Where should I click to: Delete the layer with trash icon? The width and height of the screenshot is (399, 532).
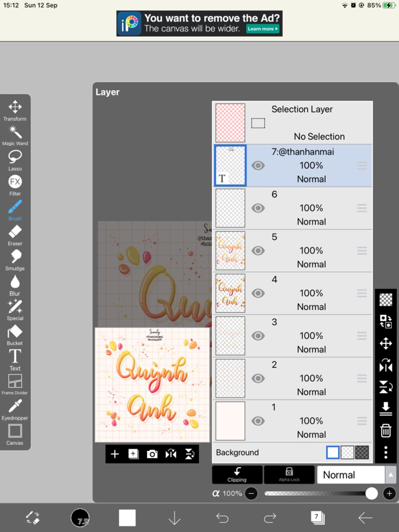386,431
